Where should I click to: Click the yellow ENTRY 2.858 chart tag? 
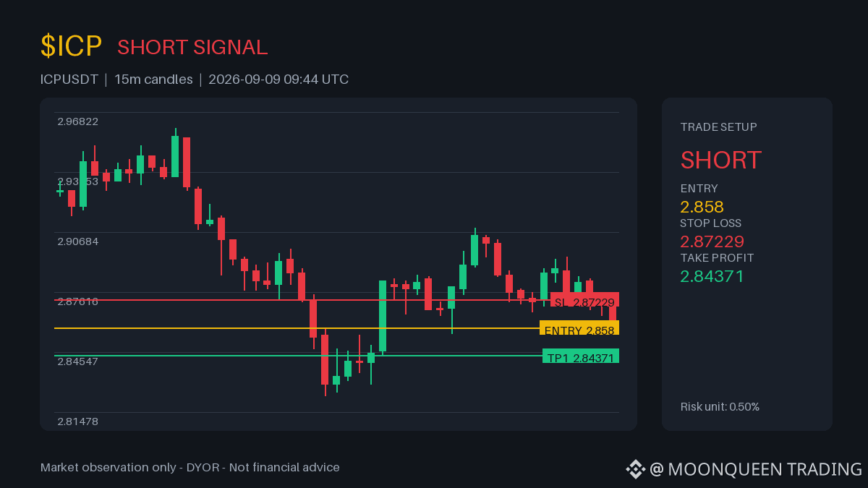[x=579, y=330]
